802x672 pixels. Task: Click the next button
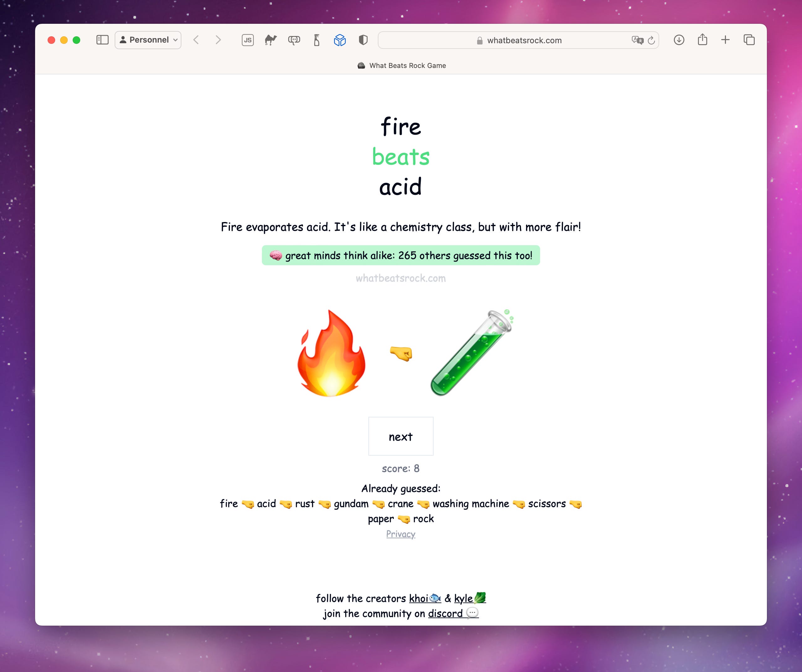pos(401,437)
